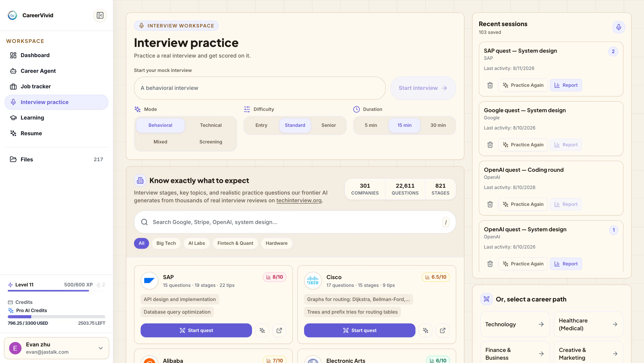This screenshot has height=363, width=644.
Task: Open Dashboard in the sidebar
Action: [x=56, y=55]
